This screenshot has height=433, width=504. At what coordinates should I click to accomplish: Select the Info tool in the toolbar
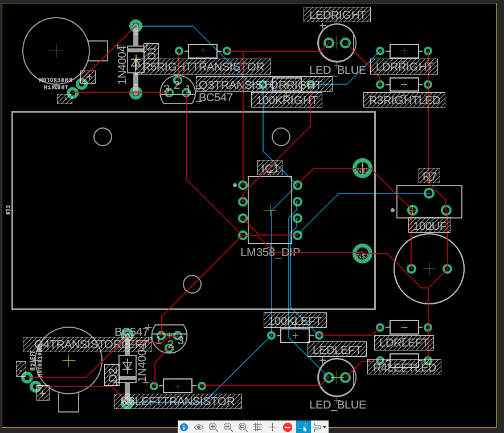click(183, 427)
